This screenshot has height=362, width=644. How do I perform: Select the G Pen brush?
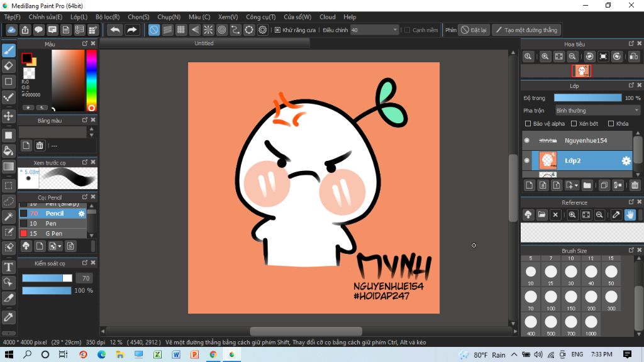tap(53, 234)
